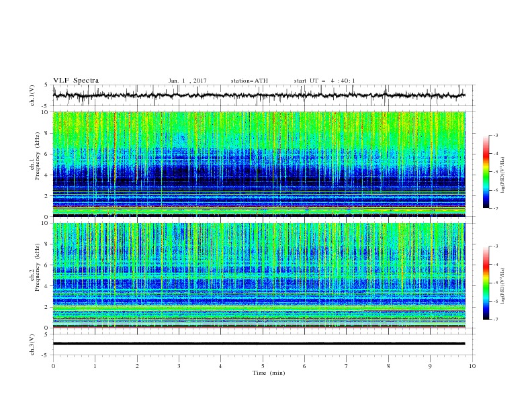Click the ch.2 frequency axis "6" tick label
Screen dimensions: 532x411
(47, 265)
